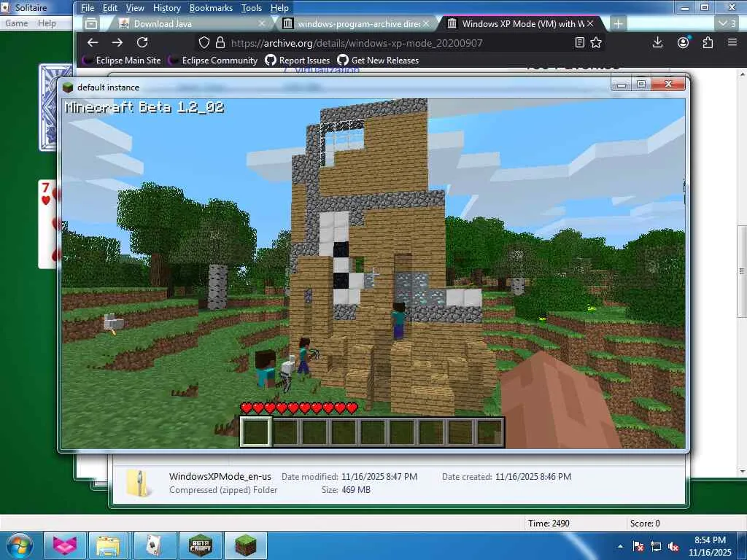Open Firefox downloads panel
Viewport: 747px width, 560px height.
click(x=657, y=42)
